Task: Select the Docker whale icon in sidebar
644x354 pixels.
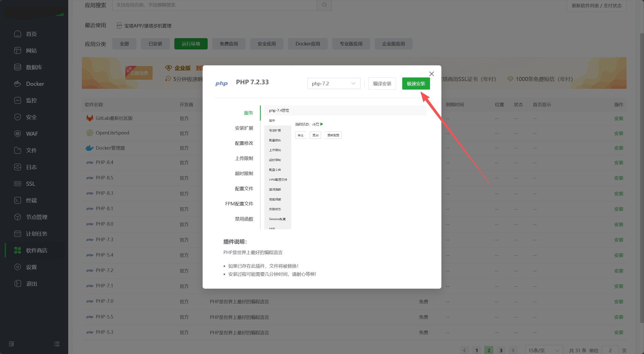Action: click(17, 84)
